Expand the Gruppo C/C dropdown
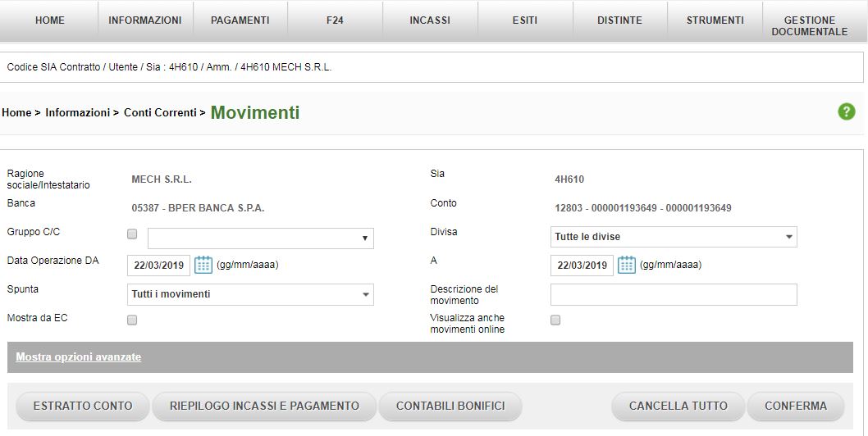 pyautogui.click(x=260, y=238)
